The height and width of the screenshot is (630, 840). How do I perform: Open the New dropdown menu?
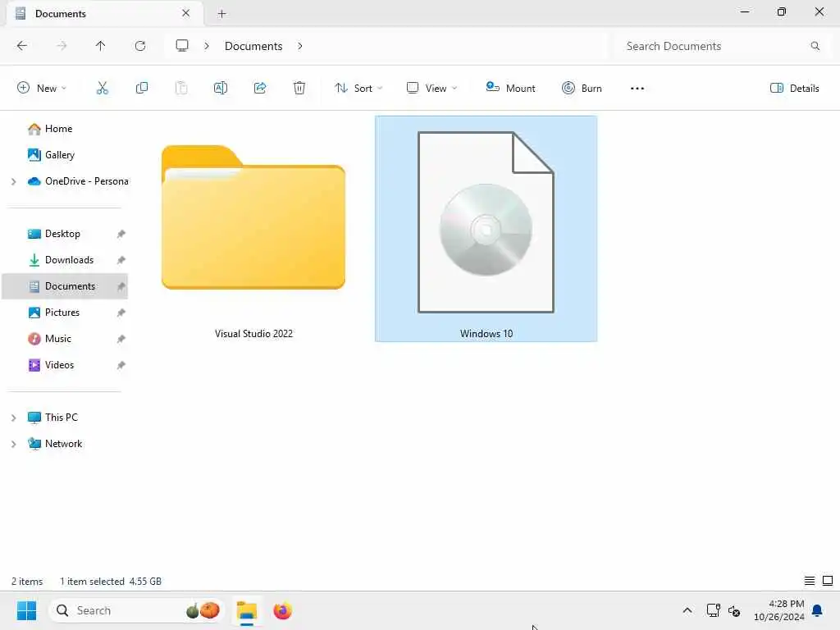(x=42, y=88)
